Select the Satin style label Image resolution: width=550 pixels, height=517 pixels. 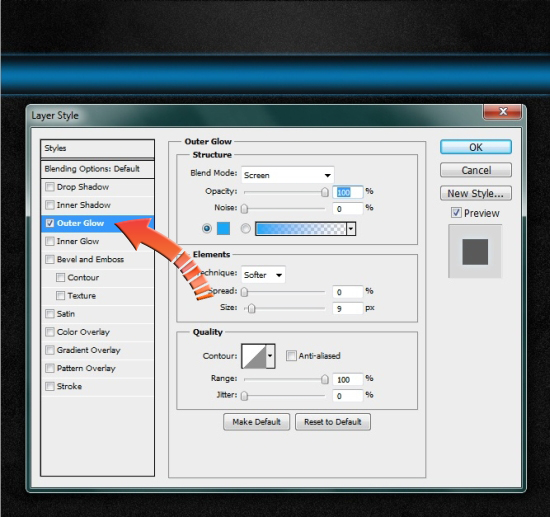click(66, 314)
